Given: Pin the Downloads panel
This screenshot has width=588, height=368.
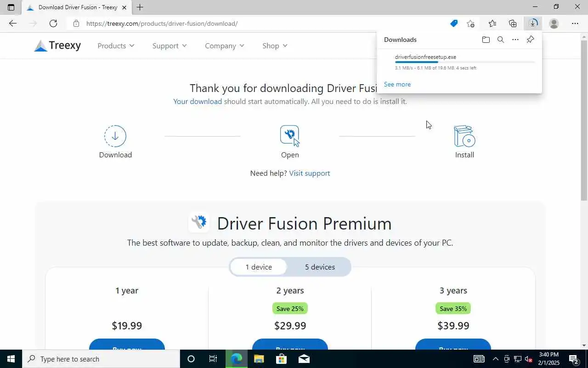Looking at the screenshot, I should [530, 40].
